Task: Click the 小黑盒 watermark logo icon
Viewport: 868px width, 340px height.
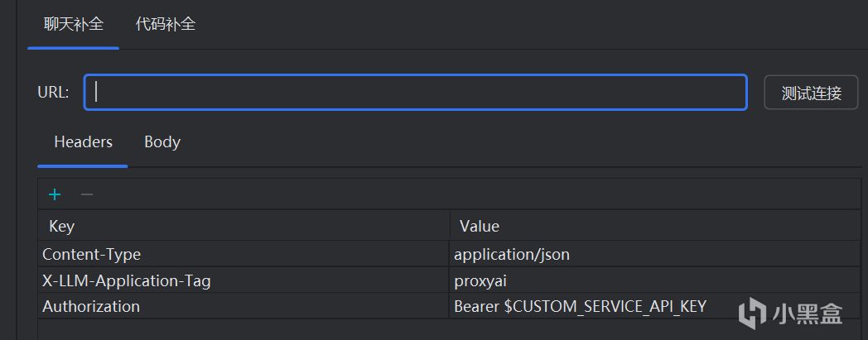Action: click(752, 312)
